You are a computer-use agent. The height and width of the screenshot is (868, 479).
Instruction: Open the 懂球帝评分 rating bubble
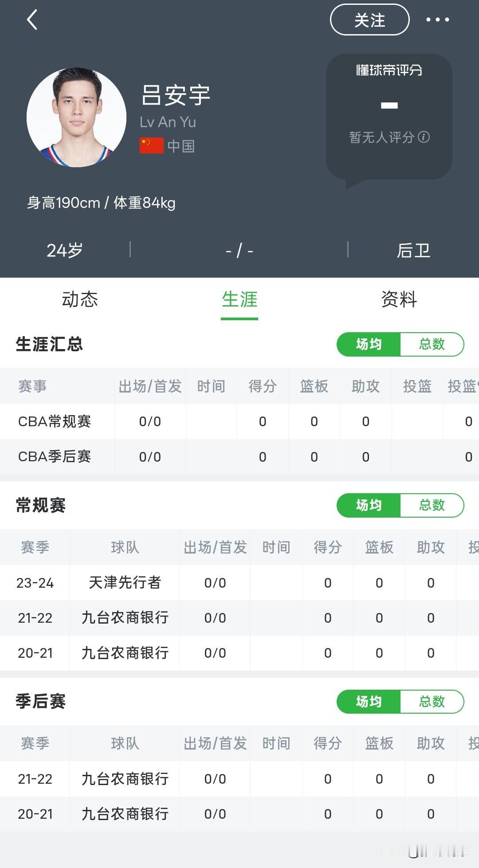(x=389, y=118)
